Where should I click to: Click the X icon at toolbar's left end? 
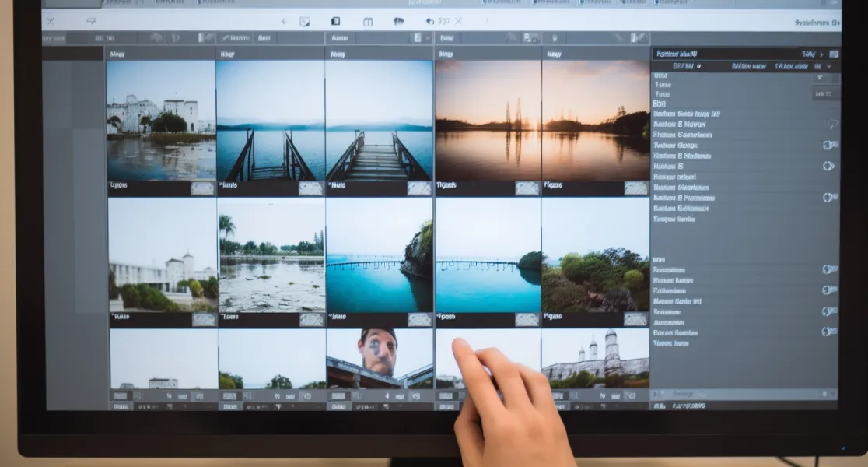pos(51,22)
